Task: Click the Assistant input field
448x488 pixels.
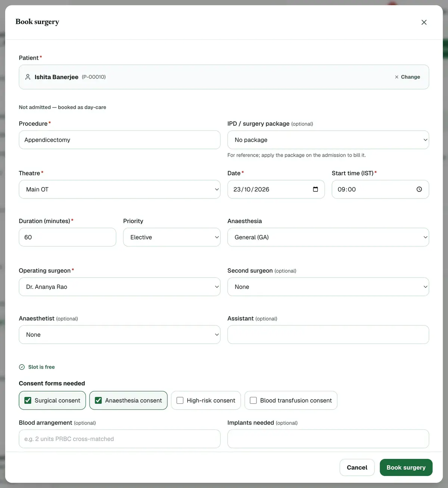Action: 328,335
